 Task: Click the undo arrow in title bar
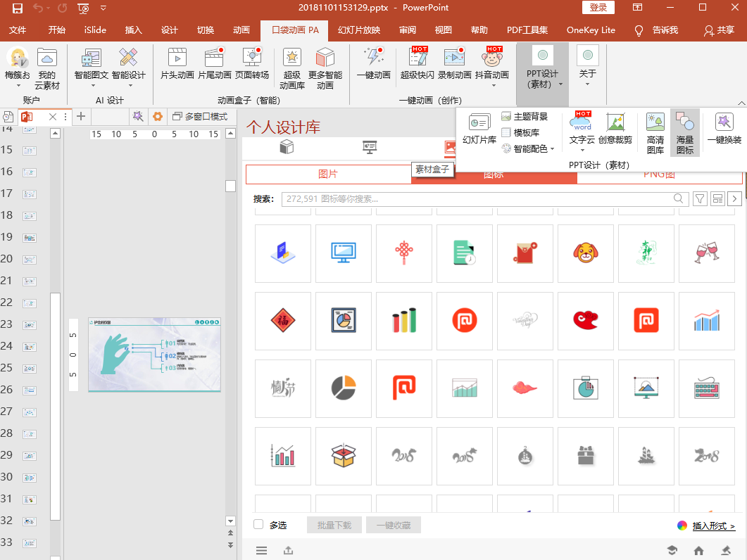point(38,8)
